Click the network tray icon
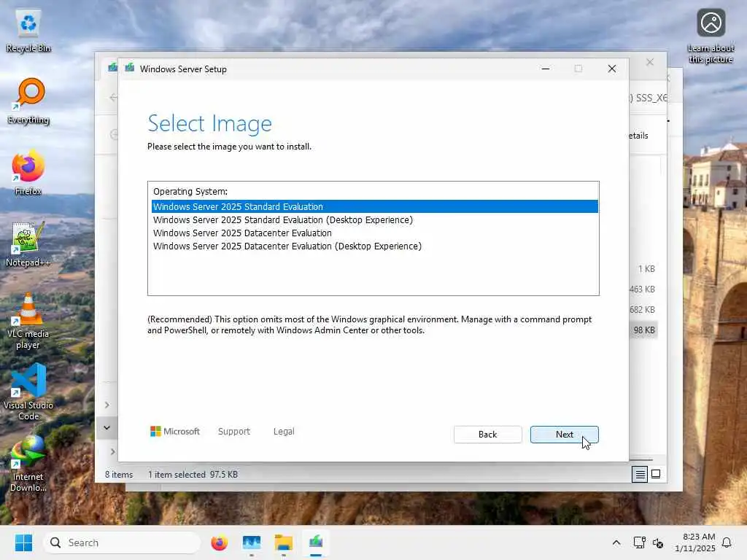Image resolution: width=747 pixels, height=560 pixels. point(639,542)
